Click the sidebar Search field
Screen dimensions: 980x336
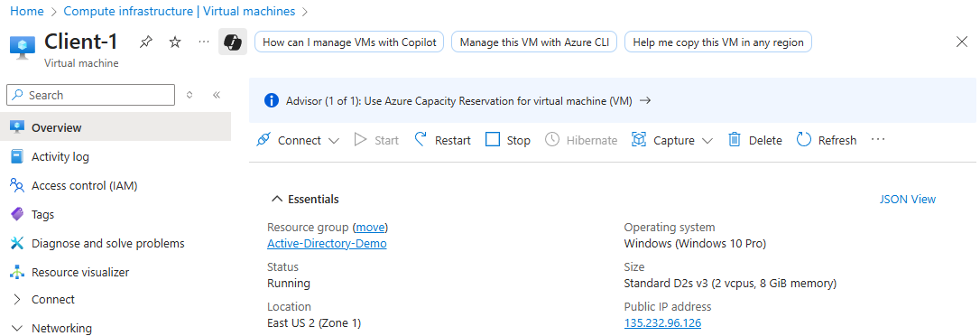click(x=90, y=95)
